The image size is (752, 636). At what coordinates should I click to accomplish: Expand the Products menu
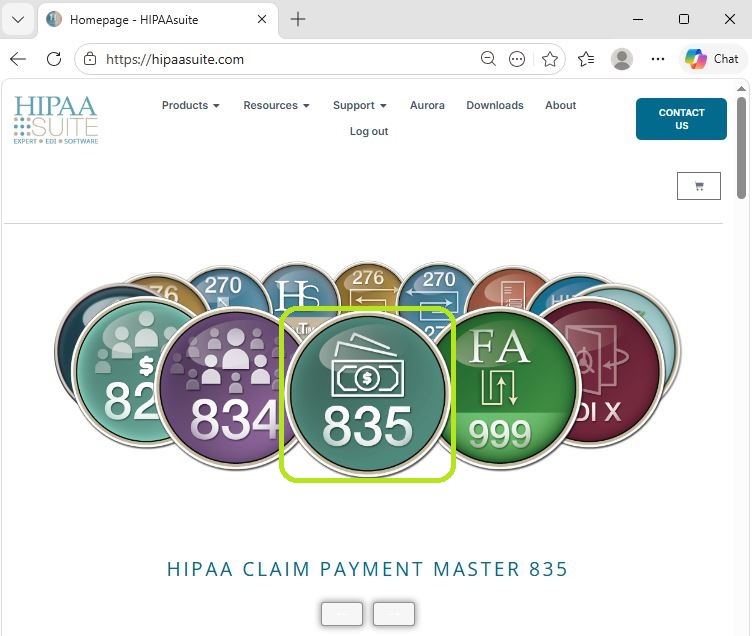point(190,105)
